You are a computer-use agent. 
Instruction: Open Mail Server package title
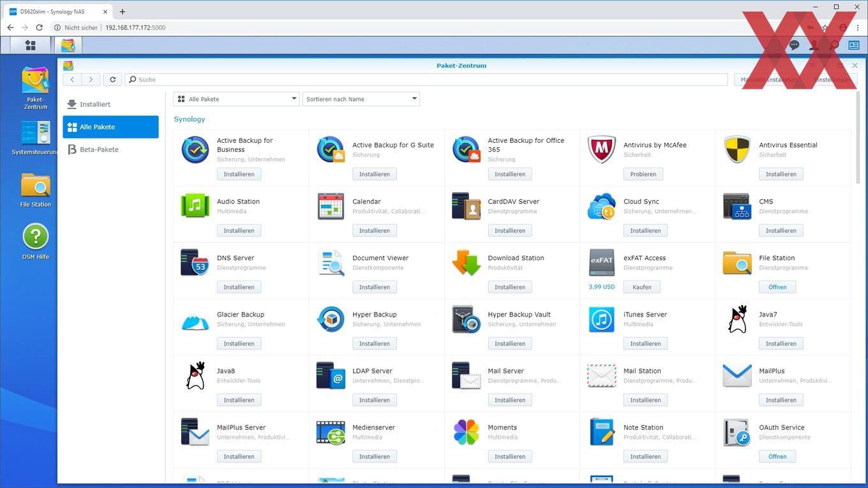point(505,371)
